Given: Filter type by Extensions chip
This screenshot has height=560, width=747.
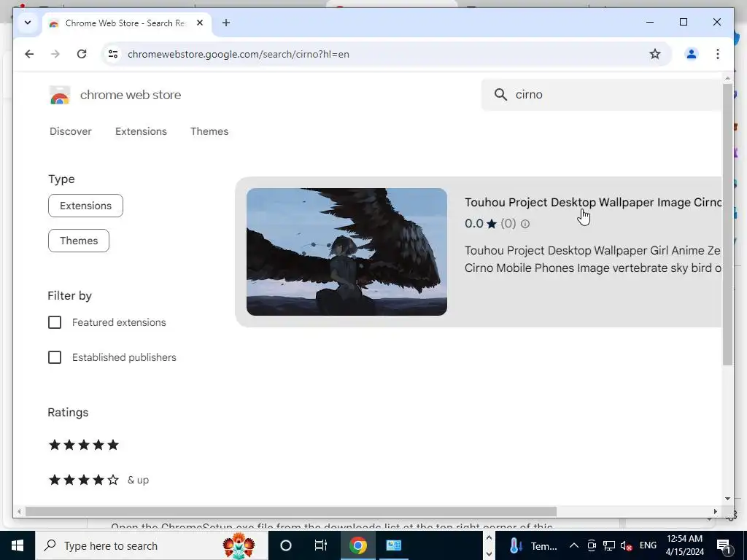Looking at the screenshot, I should point(85,206).
